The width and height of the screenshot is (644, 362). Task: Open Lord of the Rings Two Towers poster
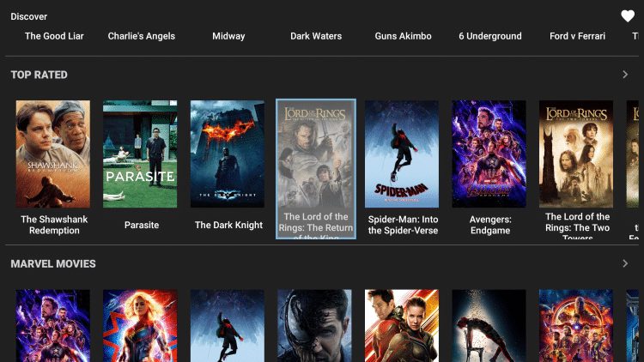pos(576,154)
